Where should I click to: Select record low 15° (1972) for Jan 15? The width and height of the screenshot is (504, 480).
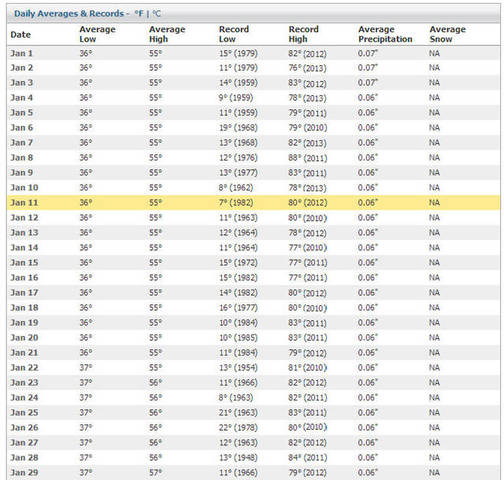pyautogui.click(x=238, y=263)
